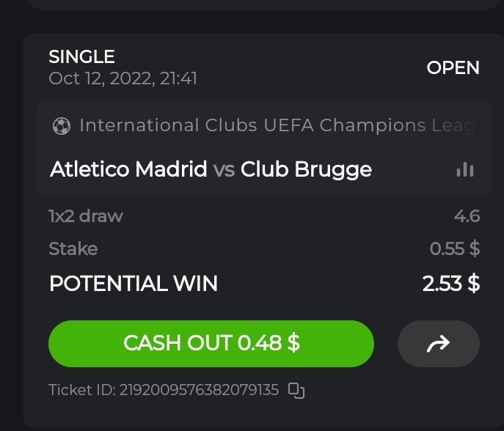Screen dimensions: 504x431
Task: Click the soccer ball sport icon
Action: tap(62, 126)
